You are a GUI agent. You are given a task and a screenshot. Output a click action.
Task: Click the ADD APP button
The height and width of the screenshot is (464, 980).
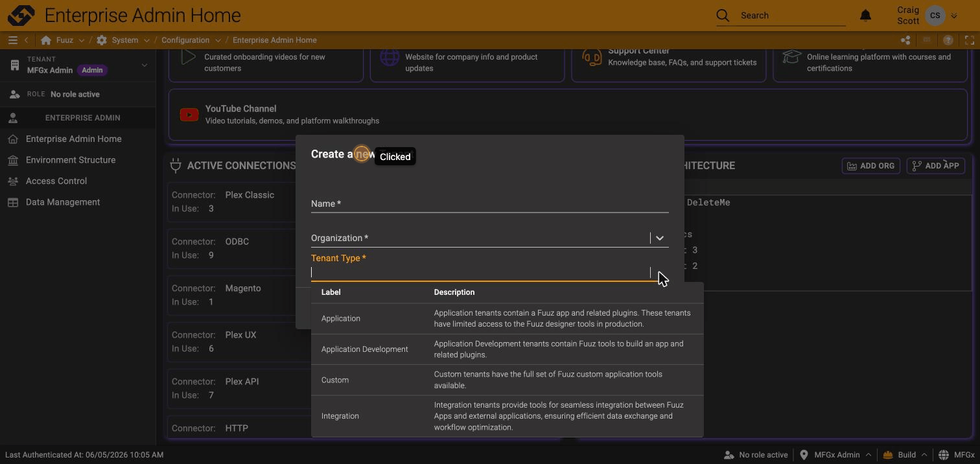coord(936,166)
